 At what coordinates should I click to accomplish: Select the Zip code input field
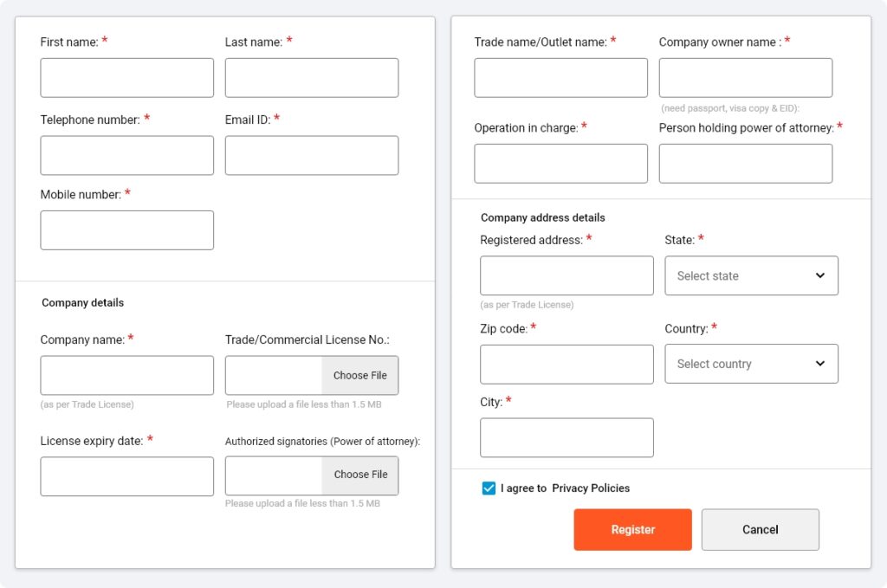coord(567,364)
